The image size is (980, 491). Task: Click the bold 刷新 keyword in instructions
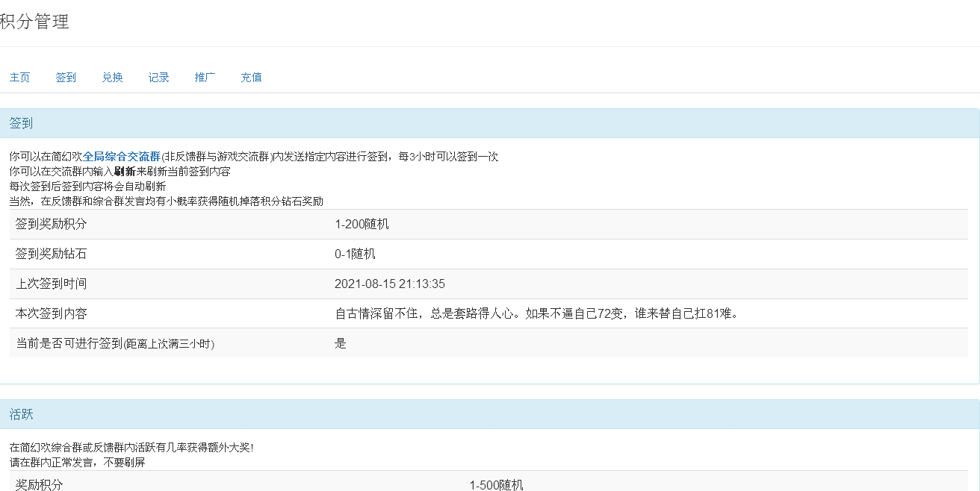125,172
